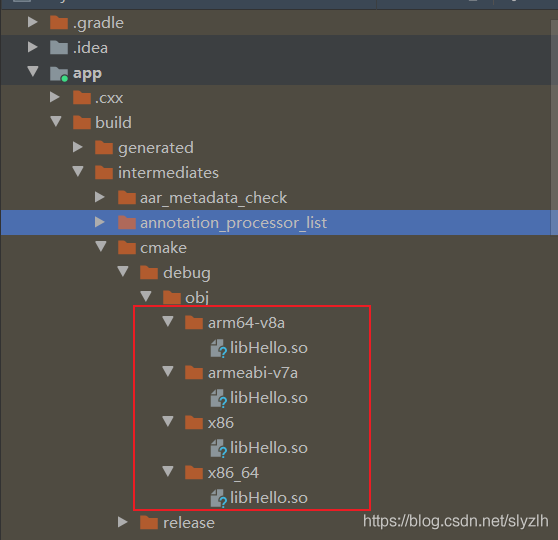The height and width of the screenshot is (540, 558).
Task: Click the .idea folder icon
Action: (59, 47)
